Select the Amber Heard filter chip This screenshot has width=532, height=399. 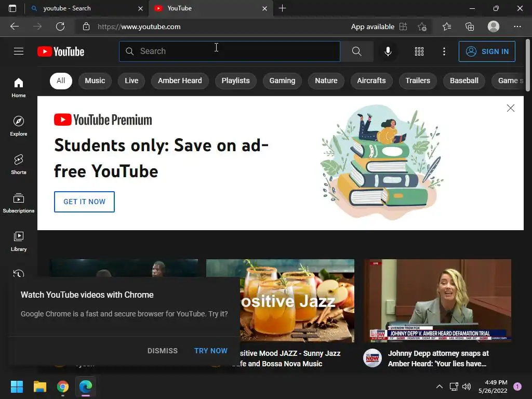[x=180, y=81]
